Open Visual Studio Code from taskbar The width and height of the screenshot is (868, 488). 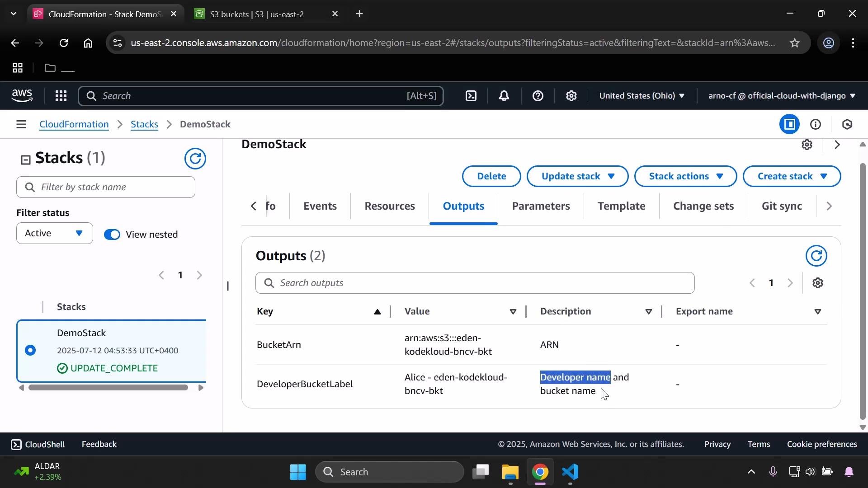tap(571, 472)
